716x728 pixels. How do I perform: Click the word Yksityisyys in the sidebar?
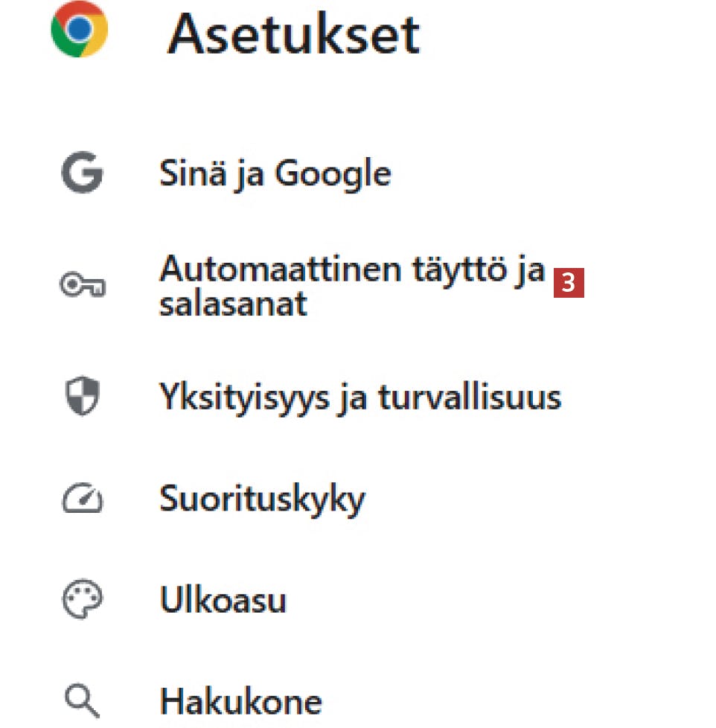(x=241, y=397)
